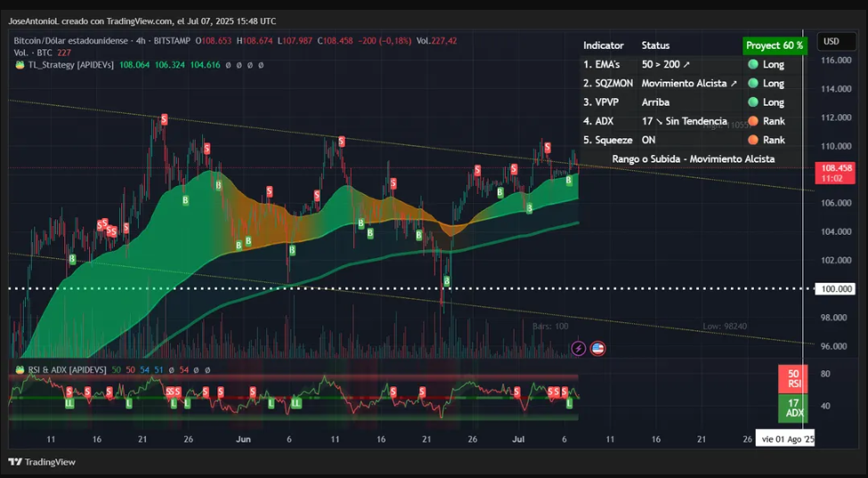This screenshot has width=868, height=478.
Task: Click the 104.000 price axis label
Action: click(837, 231)
